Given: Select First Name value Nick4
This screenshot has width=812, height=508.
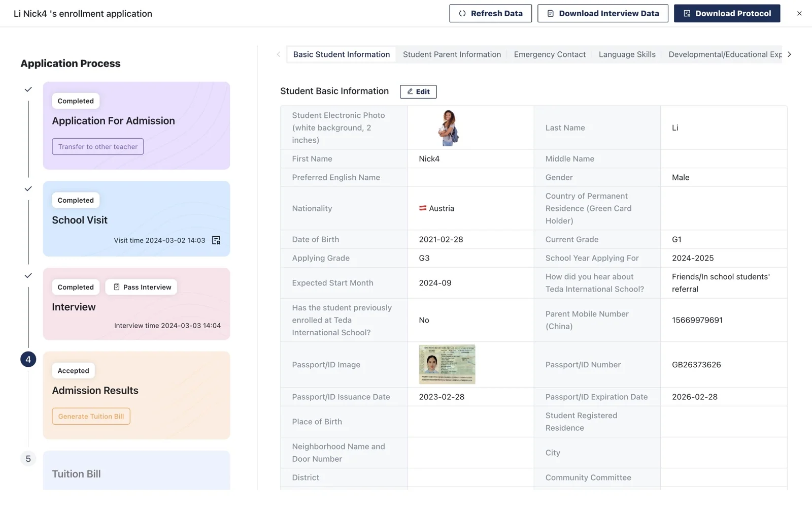Looking at the screenshot, I should click(429, 159).
